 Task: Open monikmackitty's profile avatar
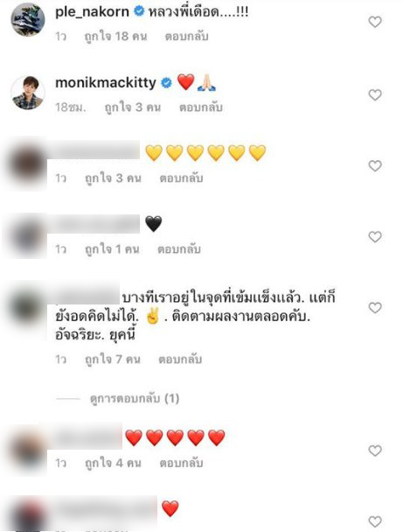tap(28, 93)
